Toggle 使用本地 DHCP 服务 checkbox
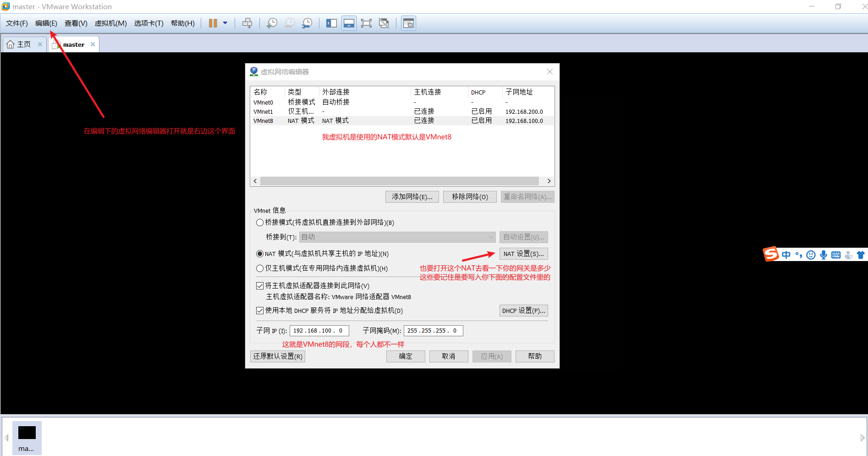This screenshot has width=868, height=456. tap(260, 311)
